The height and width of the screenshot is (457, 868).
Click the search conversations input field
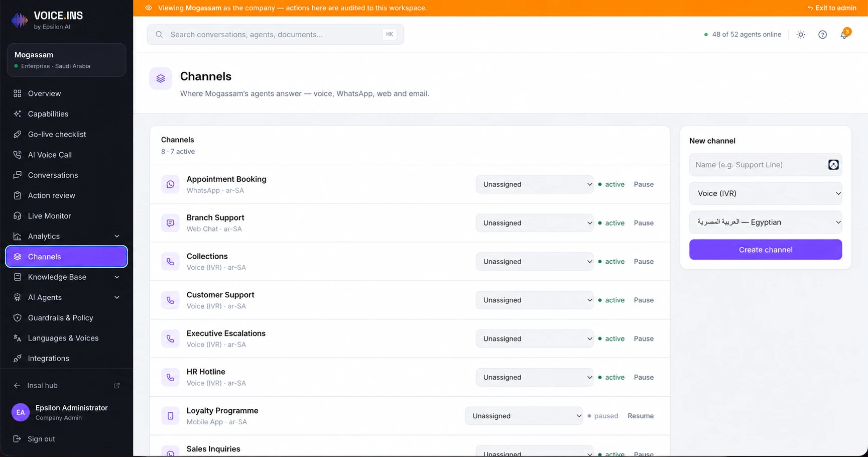click(x=275, y=35)
